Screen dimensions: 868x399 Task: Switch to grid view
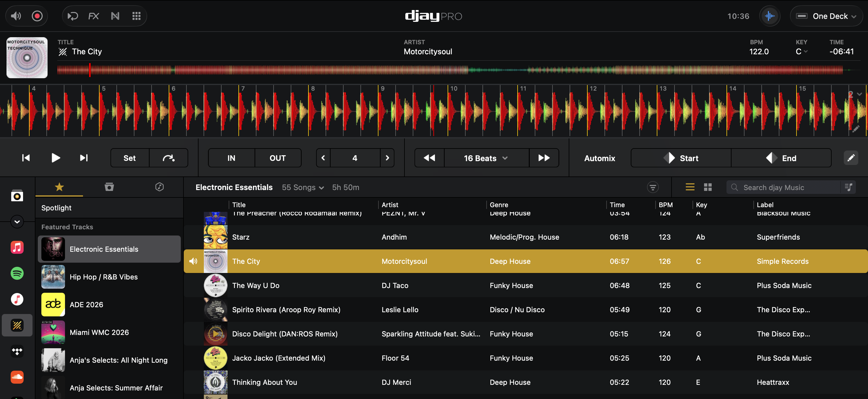point(708,187)
